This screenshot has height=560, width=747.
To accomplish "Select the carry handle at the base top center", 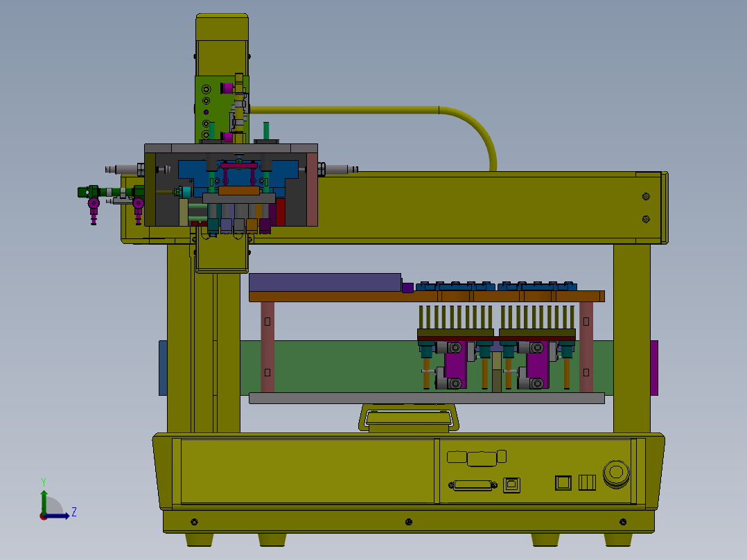I will click(x=409, y=417).
